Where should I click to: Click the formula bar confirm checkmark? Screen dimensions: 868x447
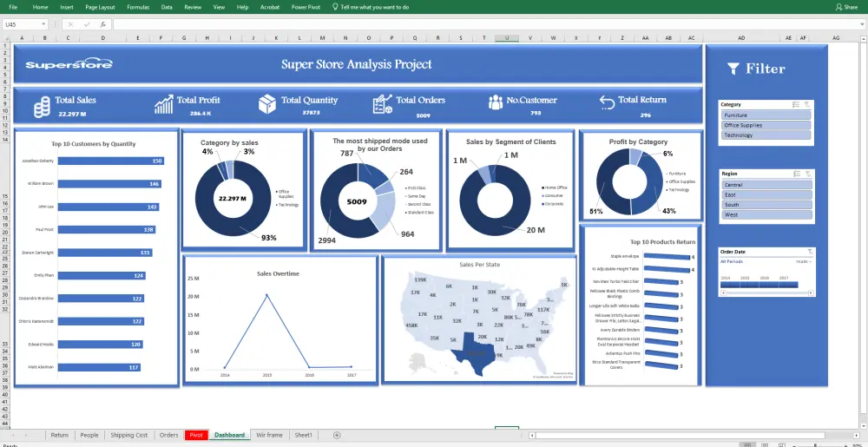[x=86, y=24]
